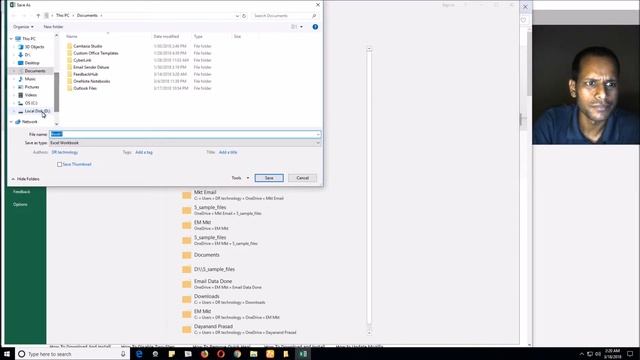Collapse the This PC tree node
The image size is (640, 360).
(x=11, y=39)
